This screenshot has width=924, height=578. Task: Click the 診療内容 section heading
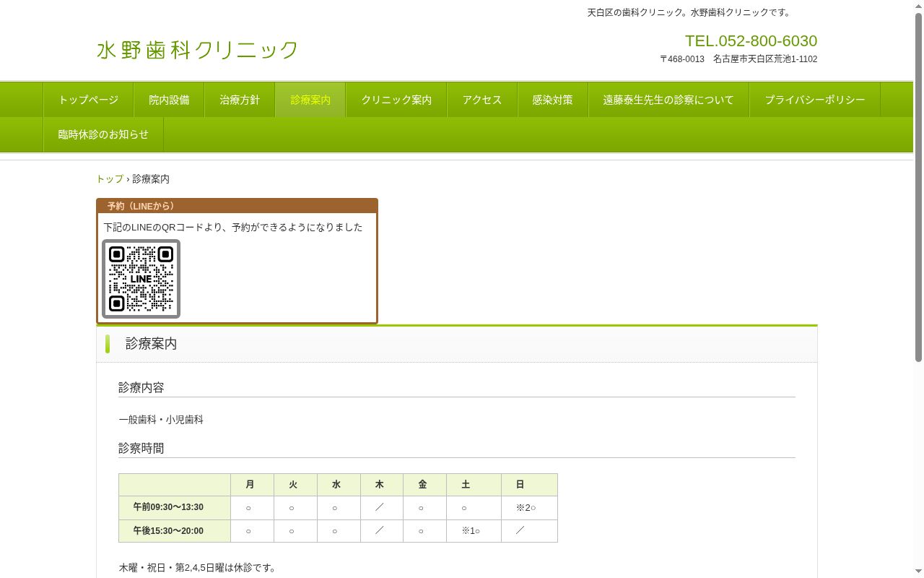(141, 387)
